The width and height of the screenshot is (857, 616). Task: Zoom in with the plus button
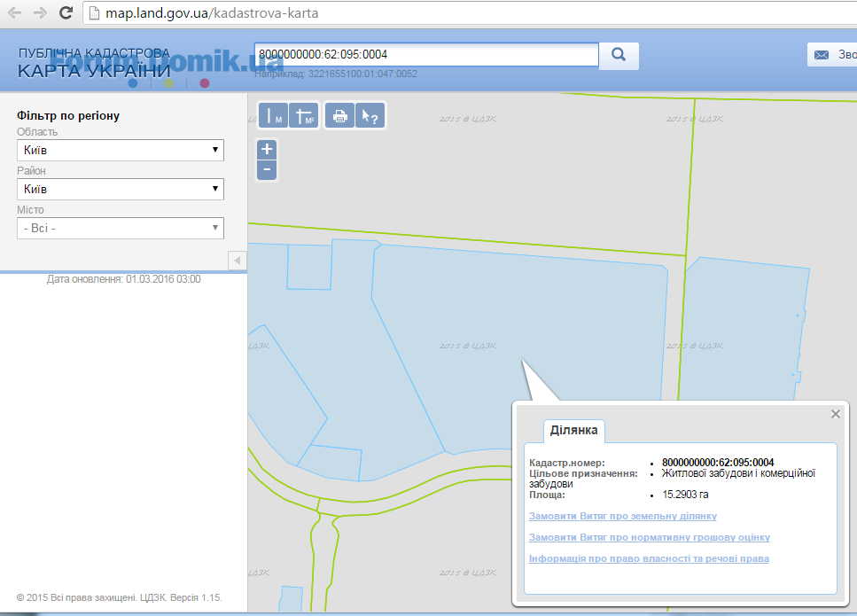pos(267,149)
